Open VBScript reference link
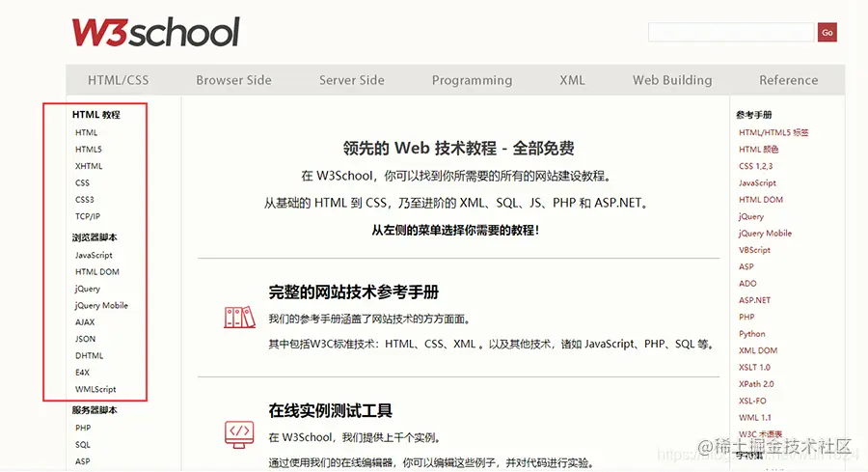The height and width of the screenshot is (472, 868). 754,250
